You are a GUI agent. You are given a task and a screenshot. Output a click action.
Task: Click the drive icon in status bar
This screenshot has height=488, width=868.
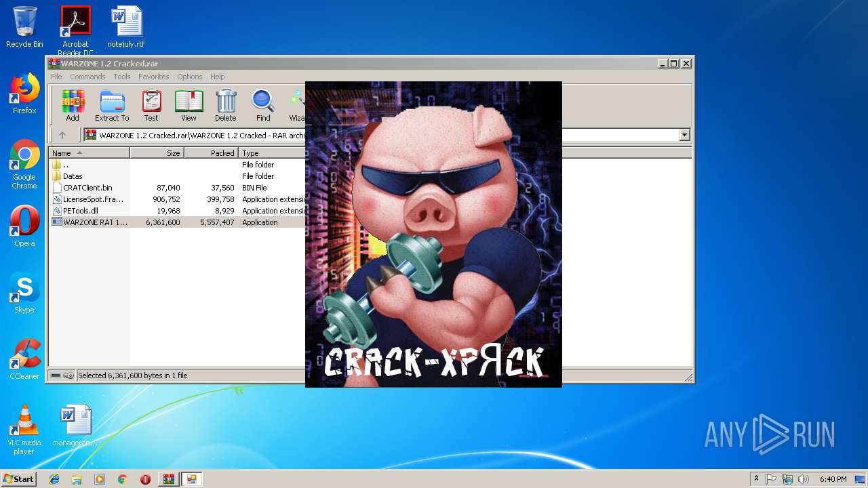click(x=56, y=375)
